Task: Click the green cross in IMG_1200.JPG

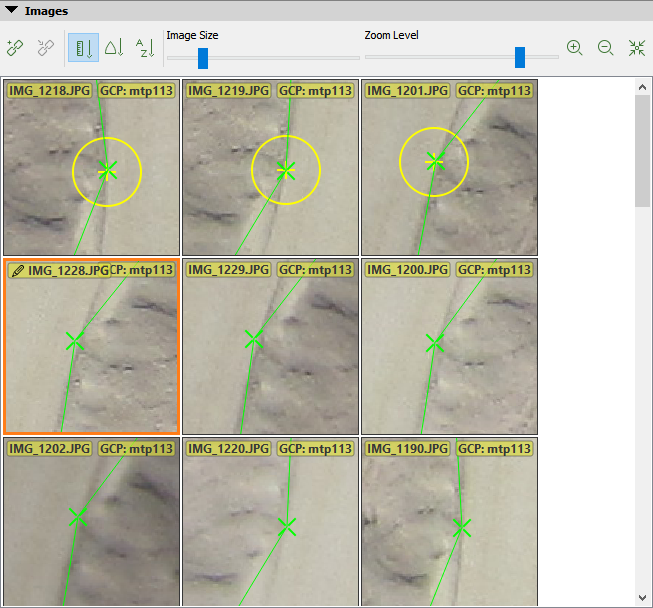Action: [435, 343]
